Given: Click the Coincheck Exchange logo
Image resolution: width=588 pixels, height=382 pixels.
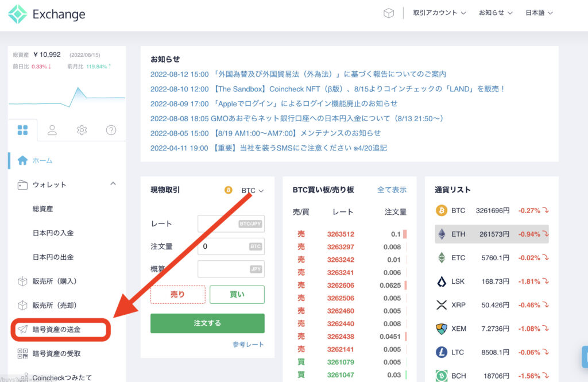Looking at the screenshot, I should [47, 14].
